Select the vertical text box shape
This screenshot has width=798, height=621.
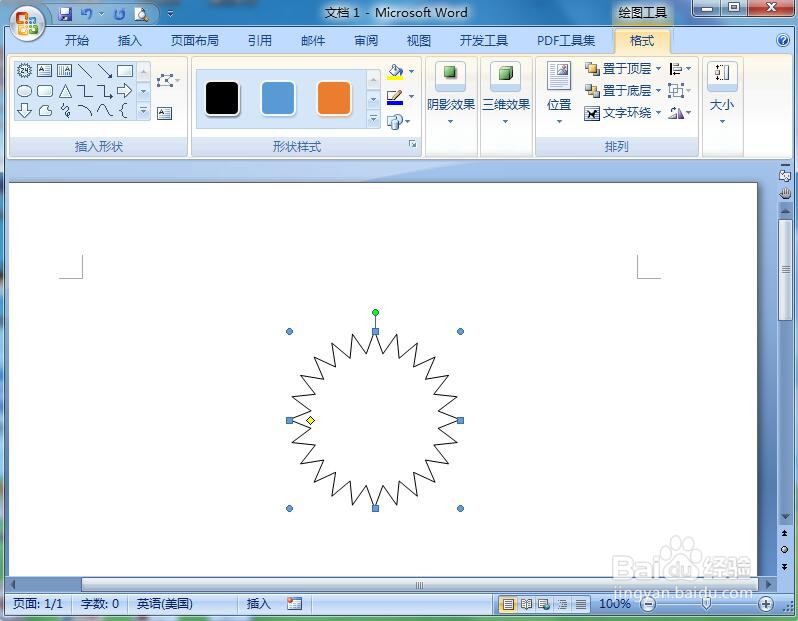click(x=64, y=70)
